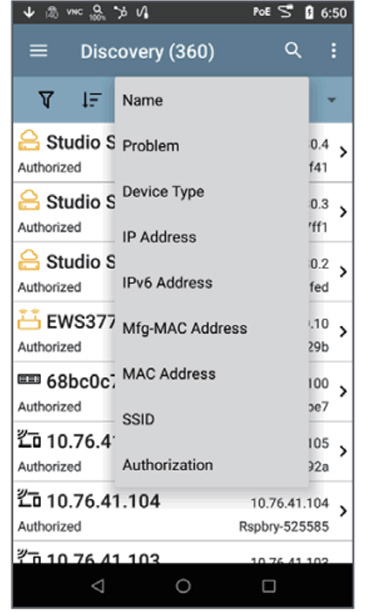The width and height of the screenshot is (369, 612).
Task: Tap the 68bc0c switch device icon
Action: (x=29, y=379)
